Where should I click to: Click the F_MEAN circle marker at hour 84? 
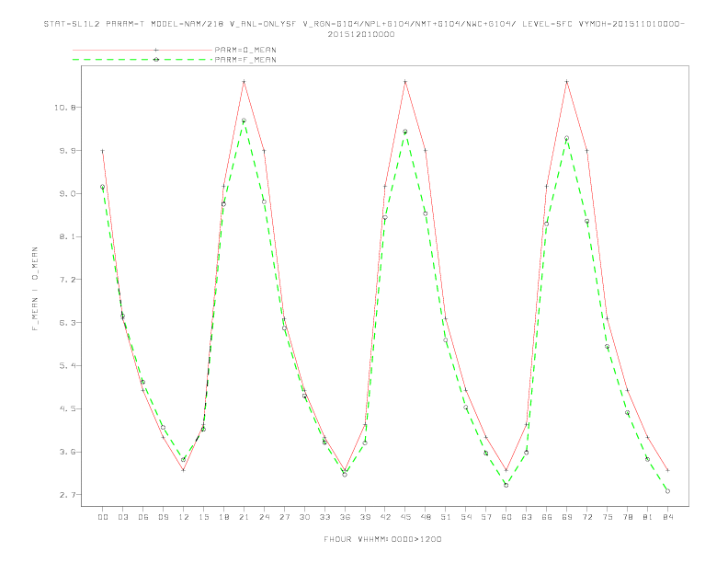click(x=667, y=491)
